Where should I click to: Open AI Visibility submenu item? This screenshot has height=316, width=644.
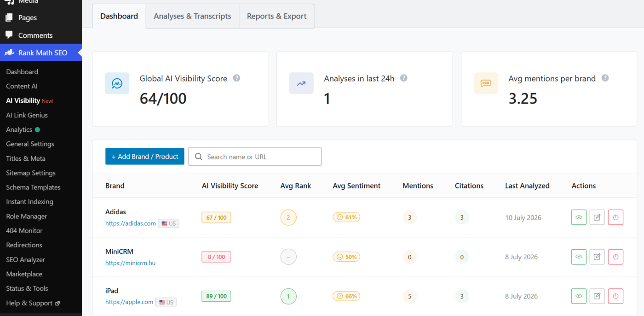click(x=23, y=100)
